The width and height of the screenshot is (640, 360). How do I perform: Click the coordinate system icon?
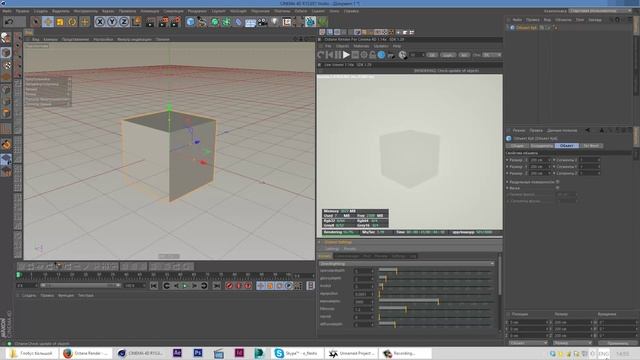(x=136, y=22)
